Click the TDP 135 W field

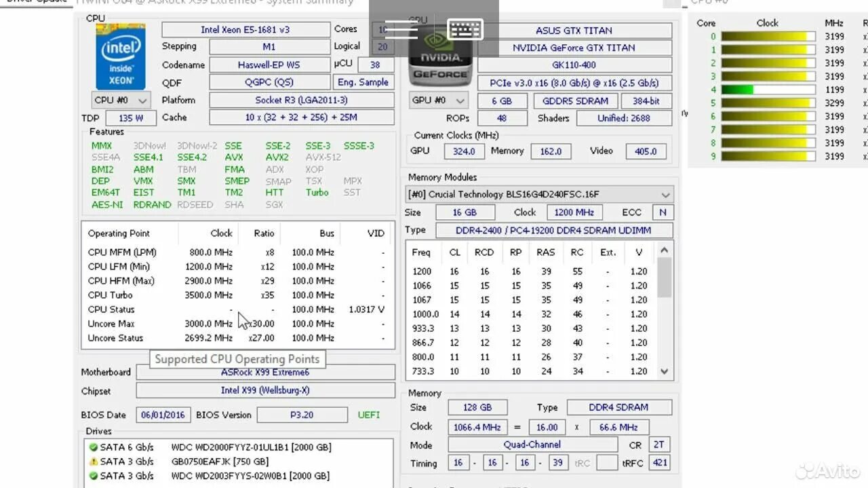click(130, 117)
